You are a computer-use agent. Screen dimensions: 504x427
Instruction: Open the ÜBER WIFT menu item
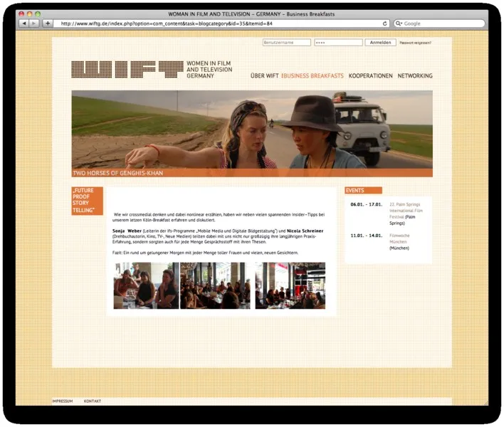coord(264,76)
